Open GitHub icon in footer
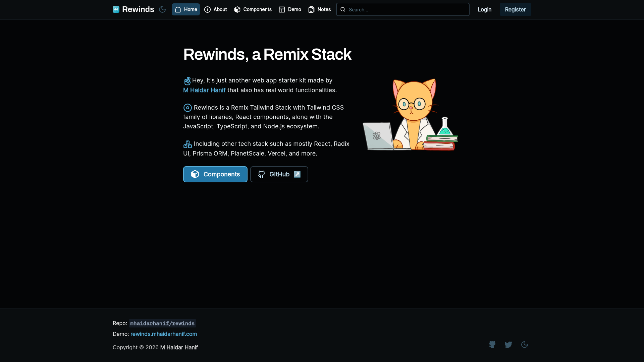Screen dimensions: 644x362 [492, 345]
